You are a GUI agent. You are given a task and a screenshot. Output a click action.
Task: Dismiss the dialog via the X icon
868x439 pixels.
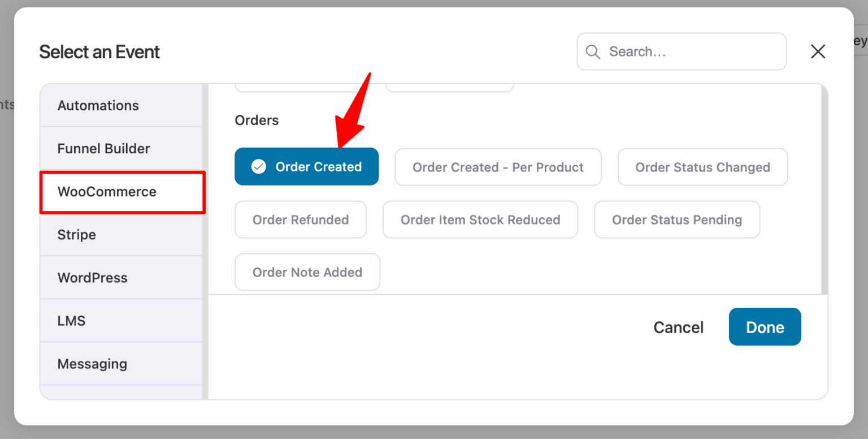[818, 51]
